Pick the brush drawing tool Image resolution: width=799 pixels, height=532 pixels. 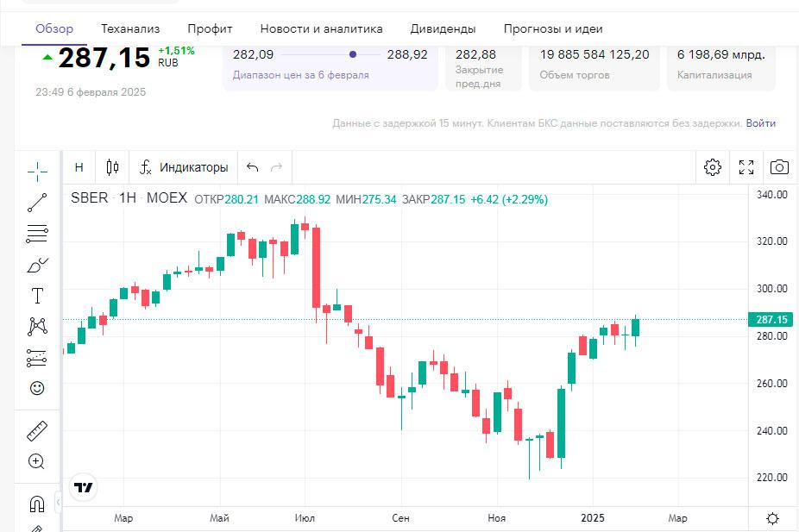coord(37,265)
